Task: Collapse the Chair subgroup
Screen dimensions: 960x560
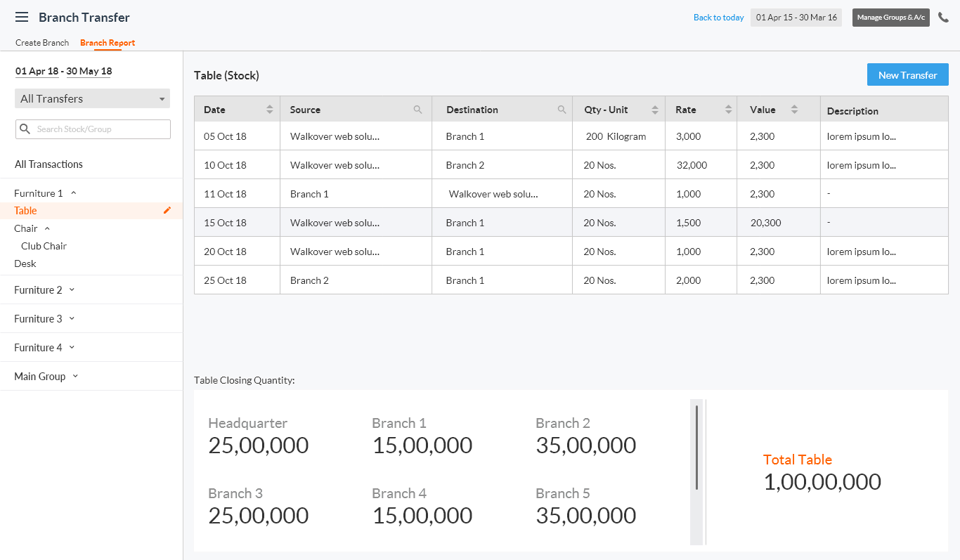Action: click(47, 228)
